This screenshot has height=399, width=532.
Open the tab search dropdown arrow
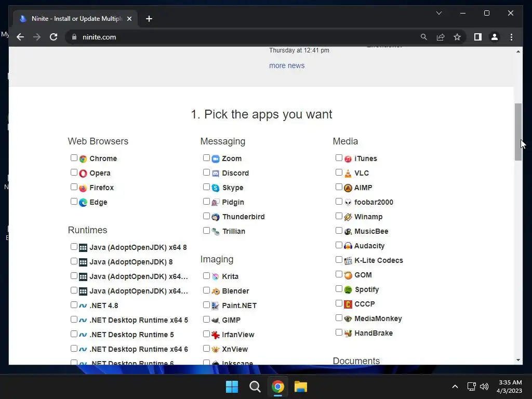point(438,13)
